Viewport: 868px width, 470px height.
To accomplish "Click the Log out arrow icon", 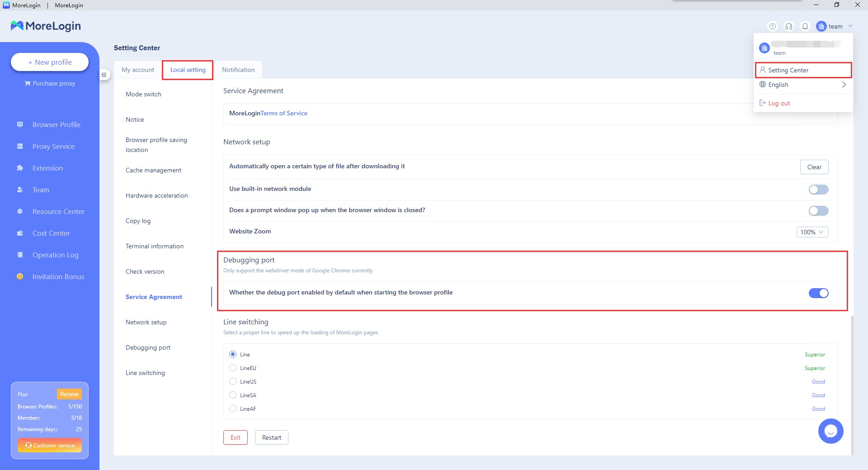I will [x=763, y=103].
